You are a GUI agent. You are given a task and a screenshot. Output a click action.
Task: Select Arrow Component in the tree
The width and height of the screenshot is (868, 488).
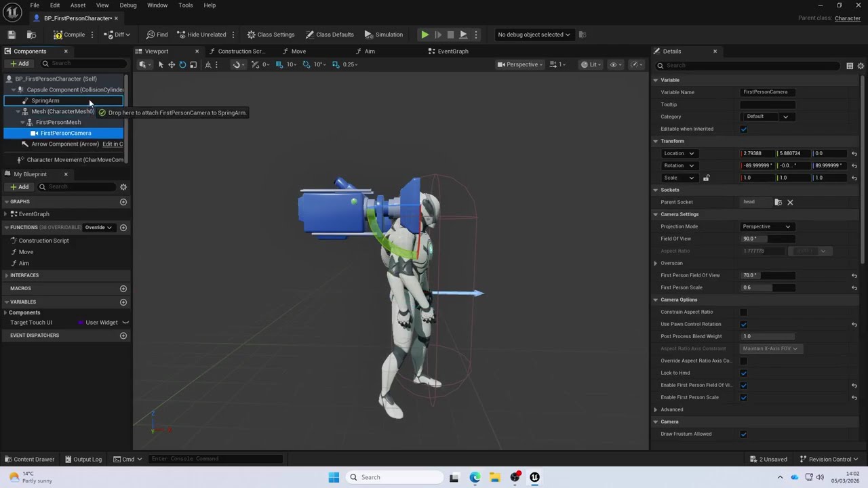tap(65, 144)
